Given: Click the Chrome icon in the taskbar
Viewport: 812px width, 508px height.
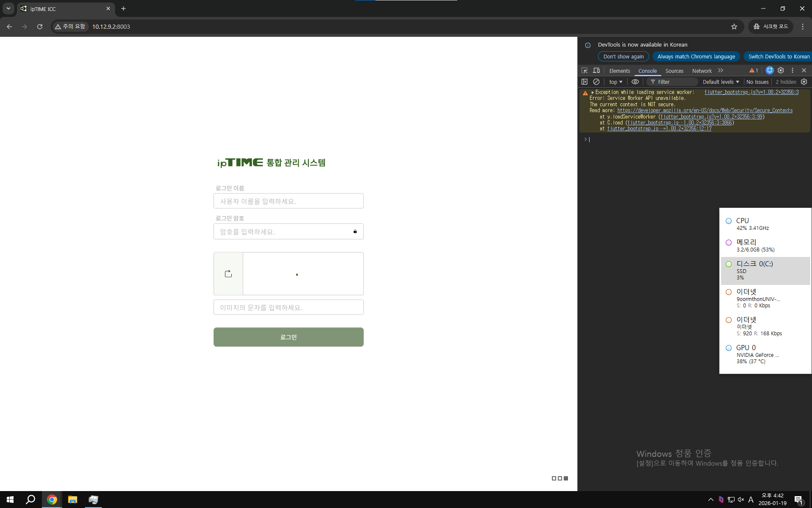Looking at the screenshot, I should click(52, 500).
